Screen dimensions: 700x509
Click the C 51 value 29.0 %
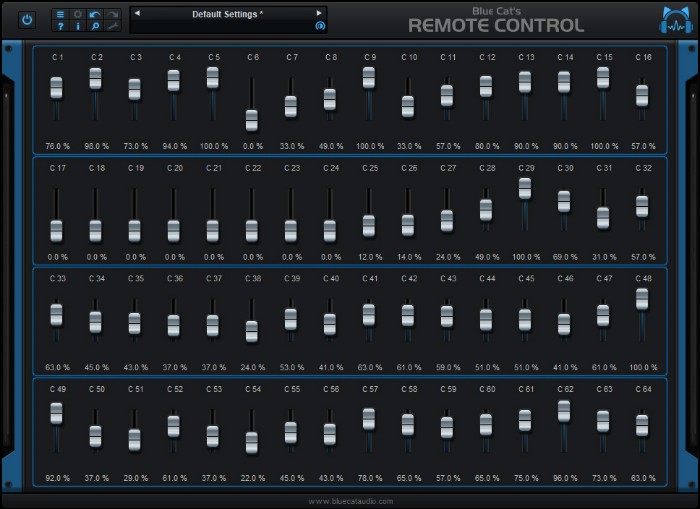coord(136,478)
